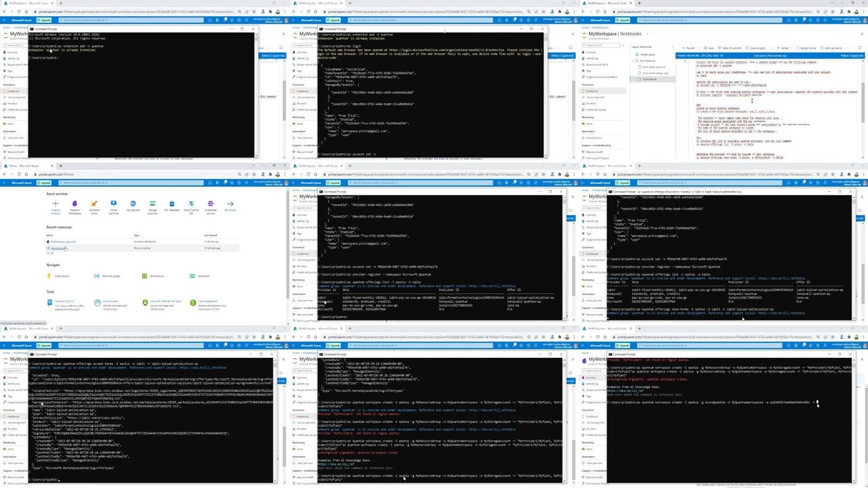
Task: Open Quickstart Center rocket icon
Action: (94, 206)
